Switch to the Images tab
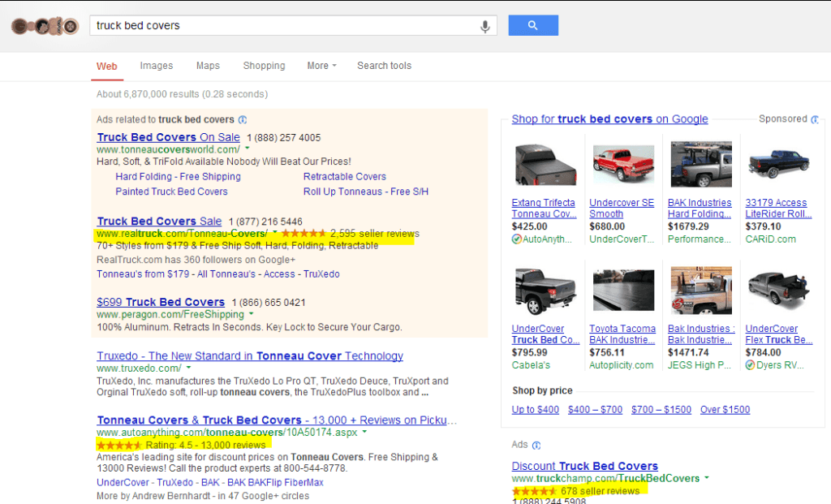The image size is (831, 504). tap(156, 66)
